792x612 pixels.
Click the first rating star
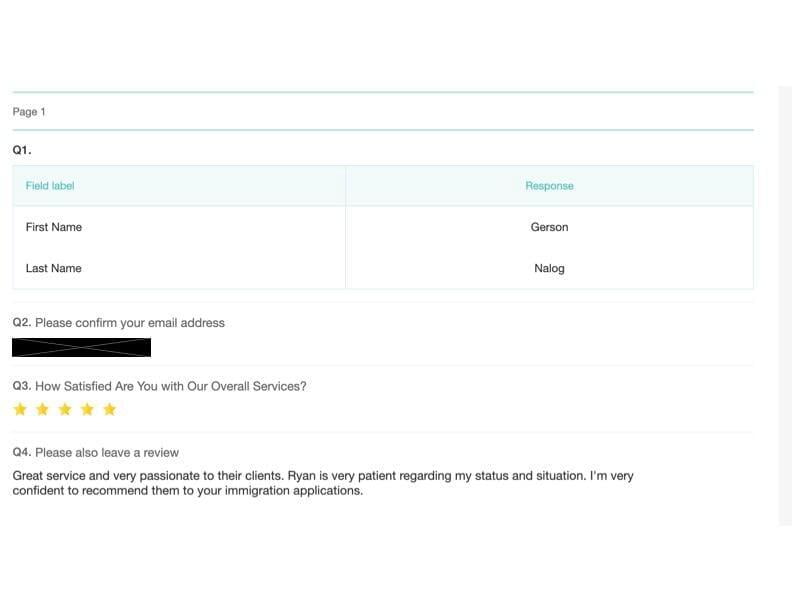(20, 409)
